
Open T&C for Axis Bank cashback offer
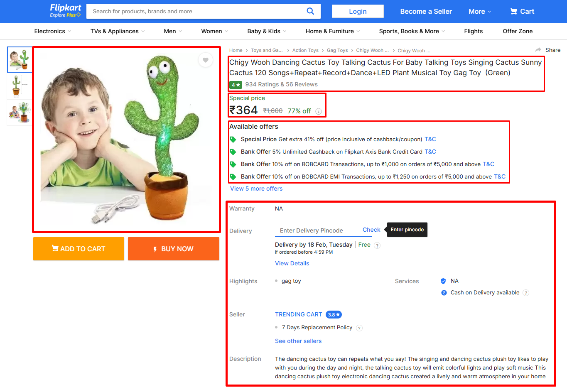(430, 152)
